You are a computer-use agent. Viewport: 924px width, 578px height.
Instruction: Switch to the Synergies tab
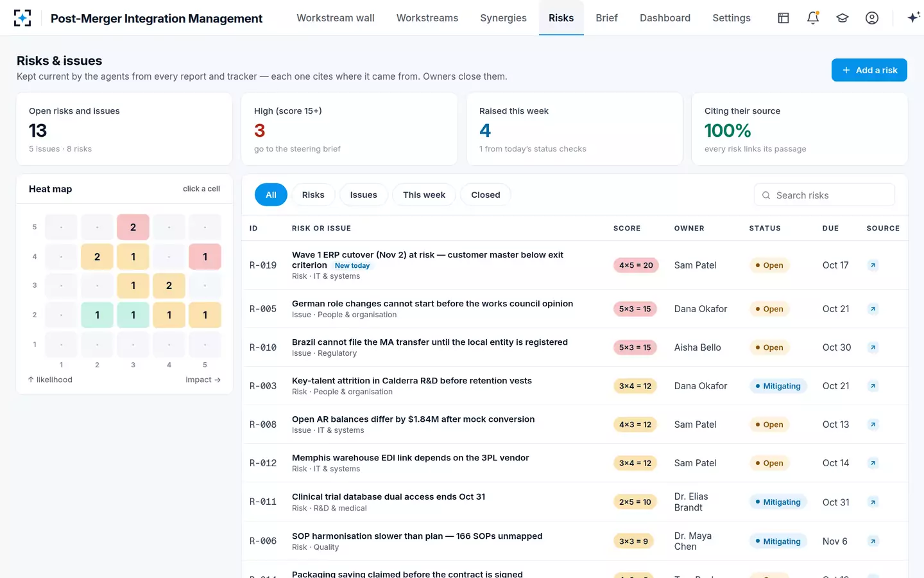(503, 18)
